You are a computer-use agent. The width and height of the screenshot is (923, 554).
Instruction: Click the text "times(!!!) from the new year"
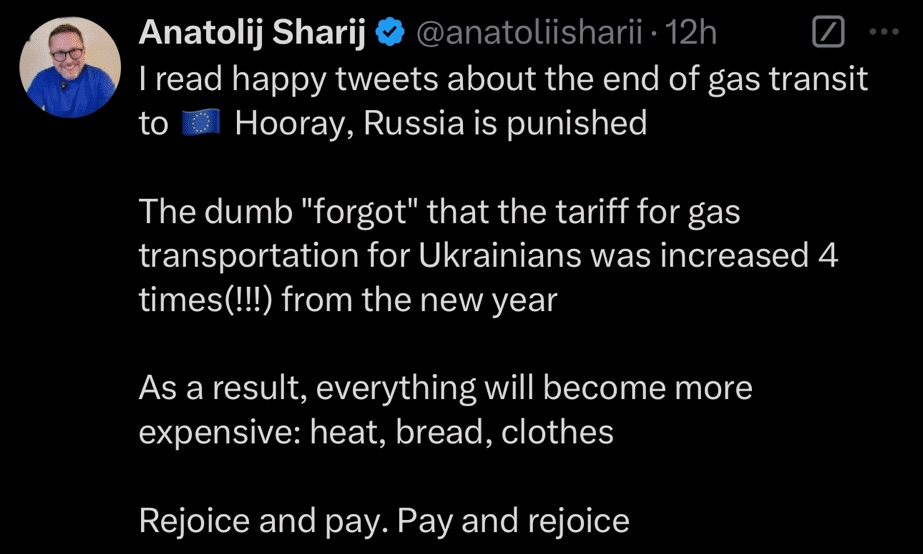coord(347,300)
